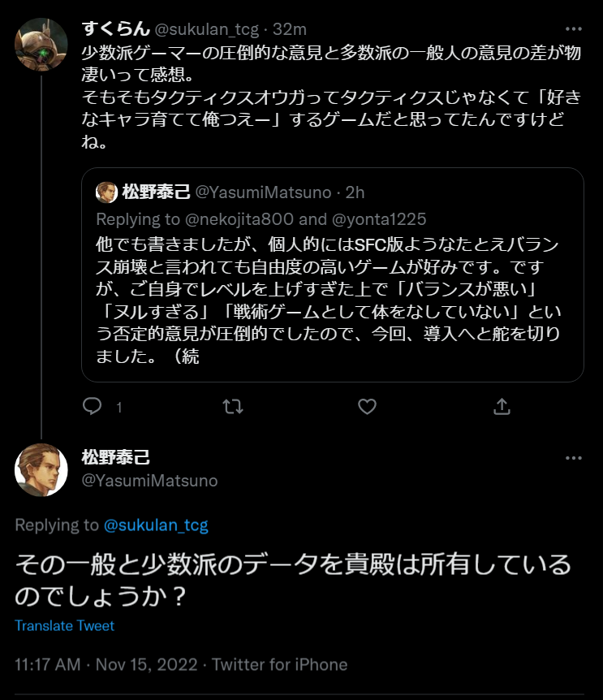Click small Matsuno avatar in quoted tweet
The height and width of the screenshot is (700, 603).
click(x=107, y=192)
